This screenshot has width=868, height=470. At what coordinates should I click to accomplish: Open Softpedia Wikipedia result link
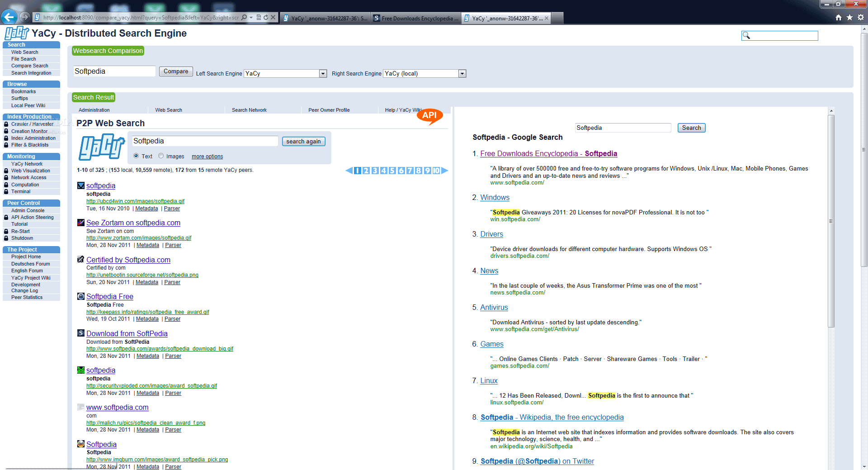pos(552,418)
